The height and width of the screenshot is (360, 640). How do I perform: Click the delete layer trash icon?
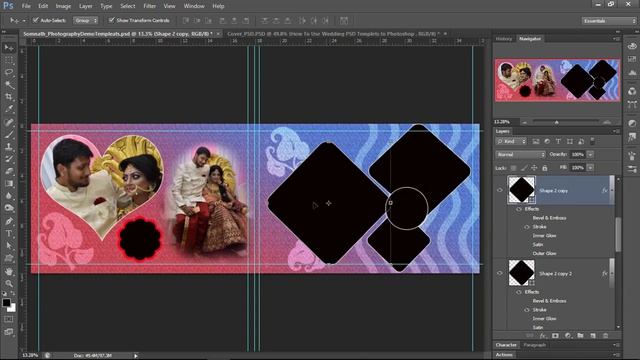point(606,336)
